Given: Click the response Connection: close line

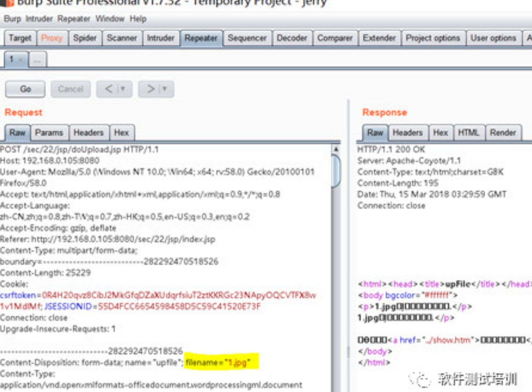Looking at the screenshot, I should pyautogui.click(x=392, y=206).
